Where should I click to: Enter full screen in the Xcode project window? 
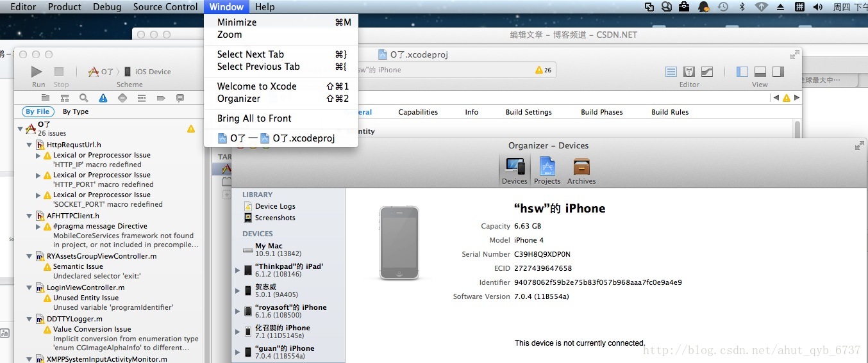[x=795, y=54]
